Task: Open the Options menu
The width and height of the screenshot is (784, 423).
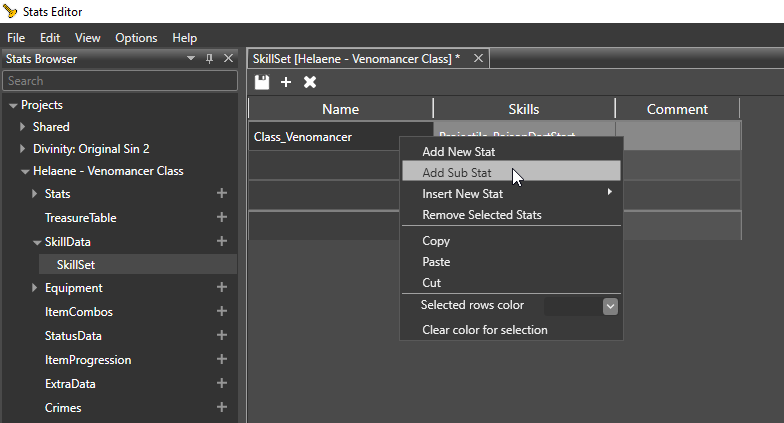Action: coord(136,38)
